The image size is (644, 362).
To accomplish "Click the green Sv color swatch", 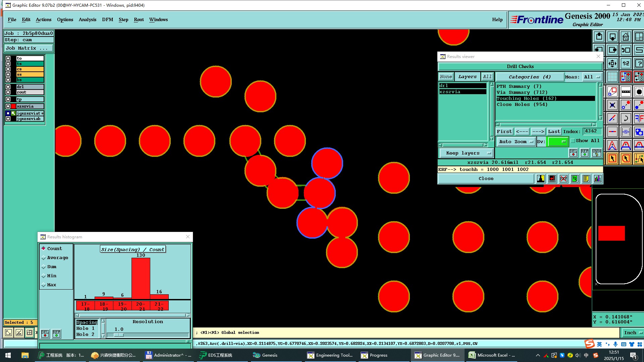I will click(557, 142).
